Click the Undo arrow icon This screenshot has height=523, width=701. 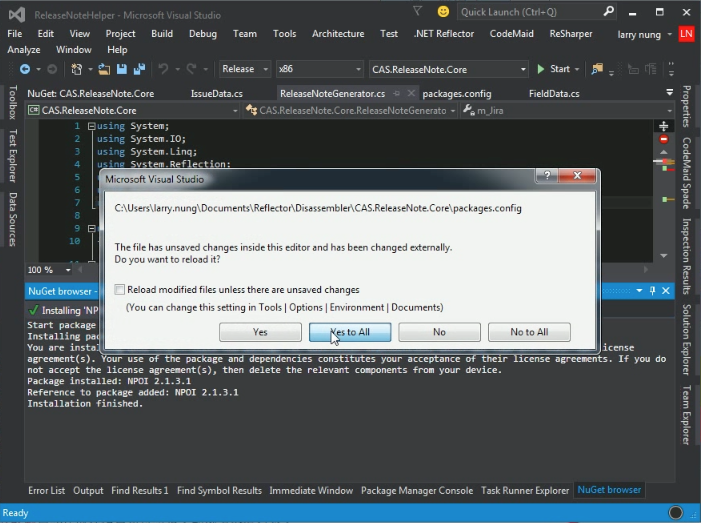[x=163, y=69]
